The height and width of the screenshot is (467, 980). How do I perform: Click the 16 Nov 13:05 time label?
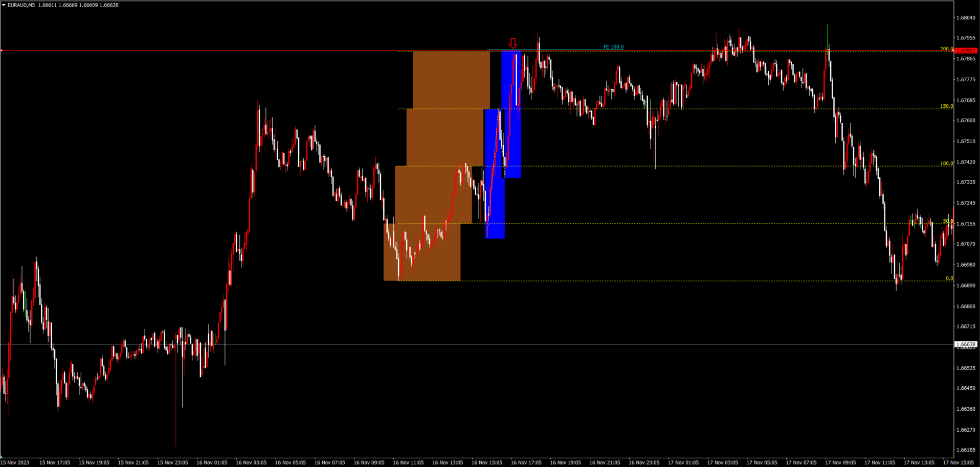[x=448, y=462]
